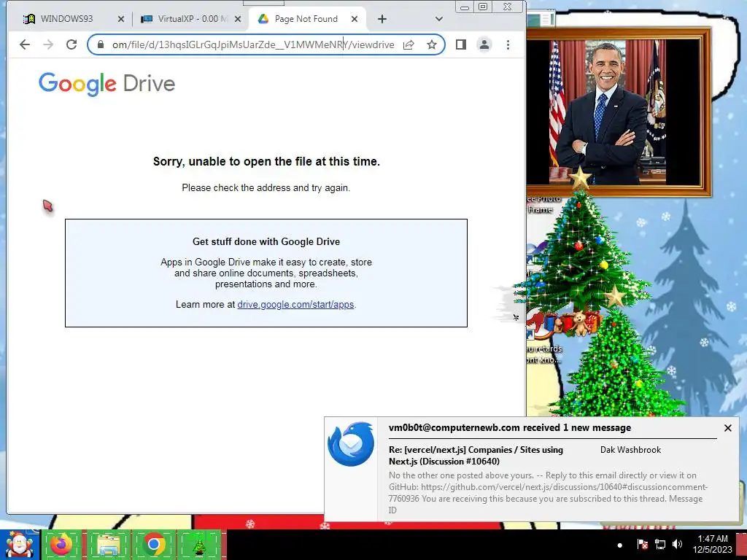The image size is (747, 560).
Task: Bookmark this page with the star icon
Action: [x=432, y=44]
